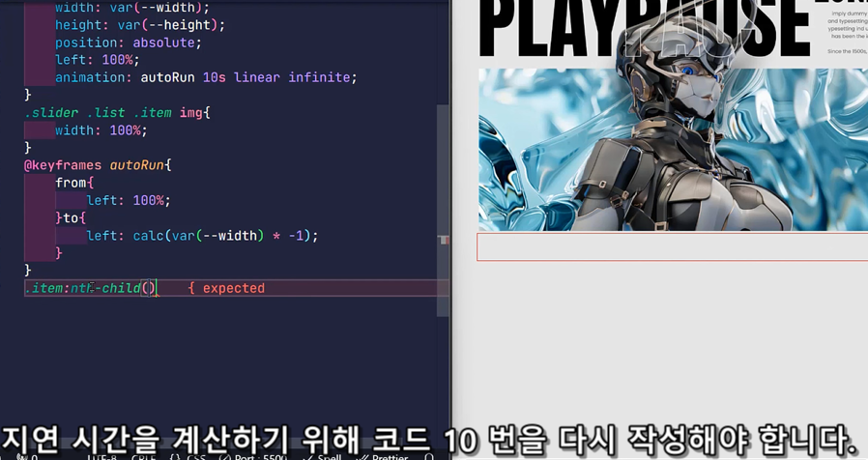Click the editor vertical scrollbar

444,211
